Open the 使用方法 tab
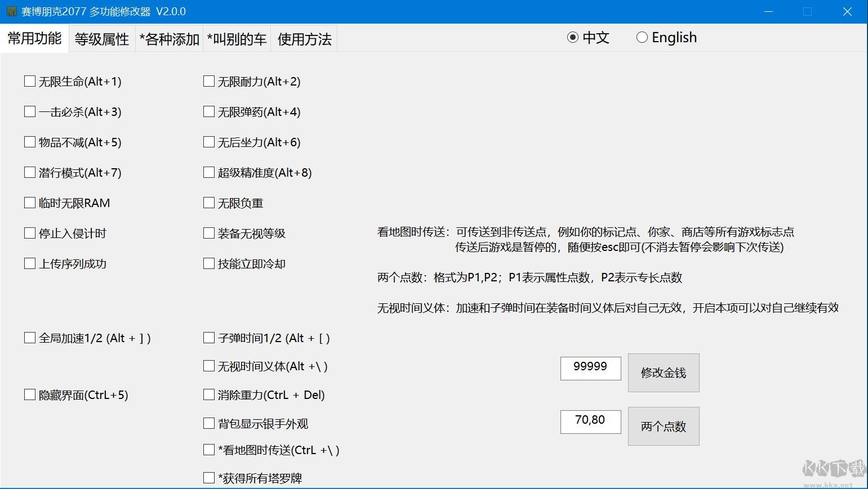Viewport: 868px width, 489px height. 304,38
